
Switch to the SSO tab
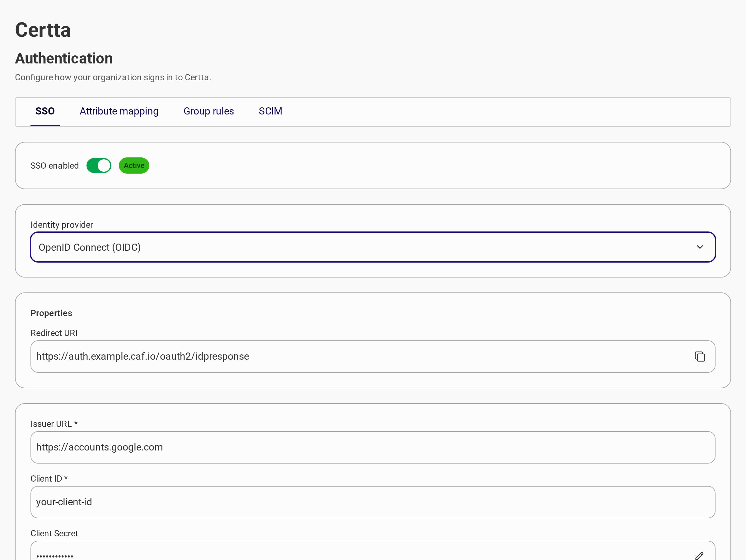pos(45,111)
